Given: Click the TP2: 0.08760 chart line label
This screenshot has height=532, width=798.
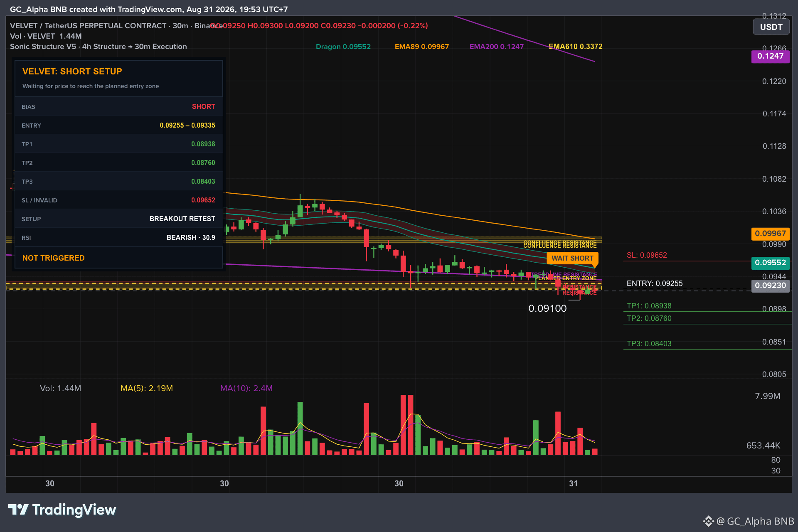Looking at the screenshot, I should tap(649, 318).
